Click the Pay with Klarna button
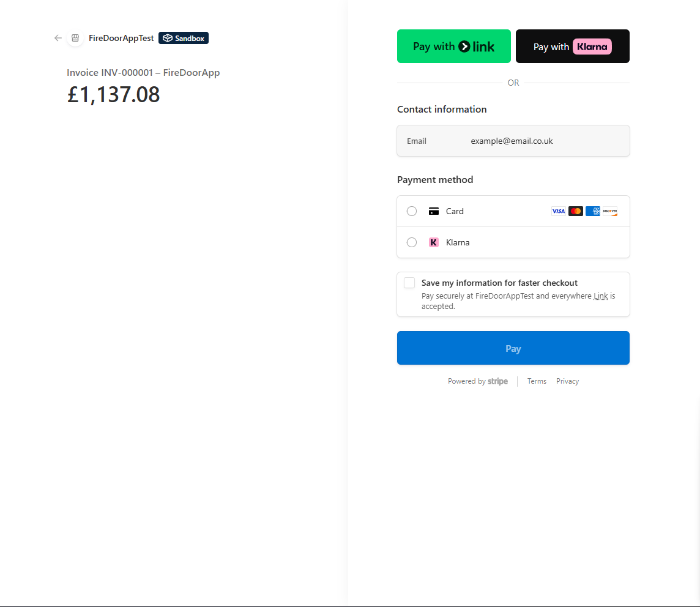Screen dimensions: 700x607 (572, 46)
